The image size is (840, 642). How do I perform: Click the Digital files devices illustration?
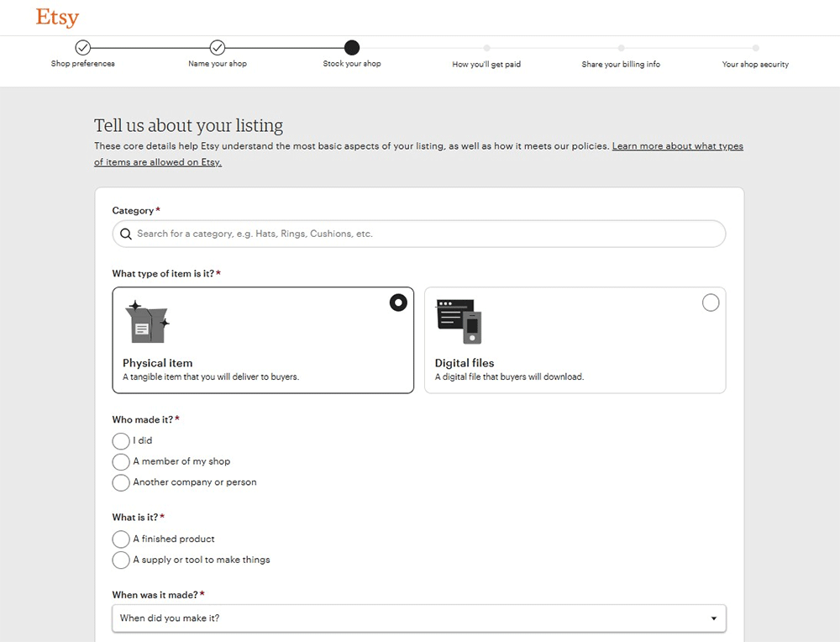pos(459,321)
